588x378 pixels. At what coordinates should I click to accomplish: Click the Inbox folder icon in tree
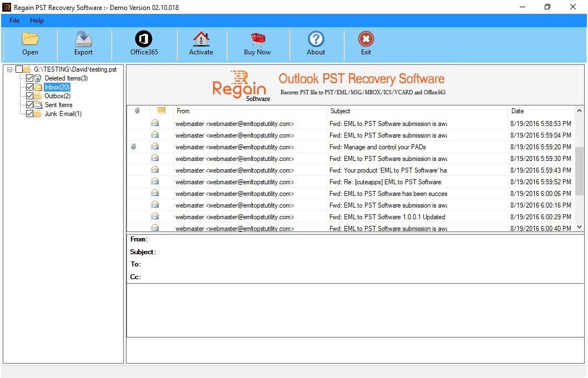[x=38, y=87]
